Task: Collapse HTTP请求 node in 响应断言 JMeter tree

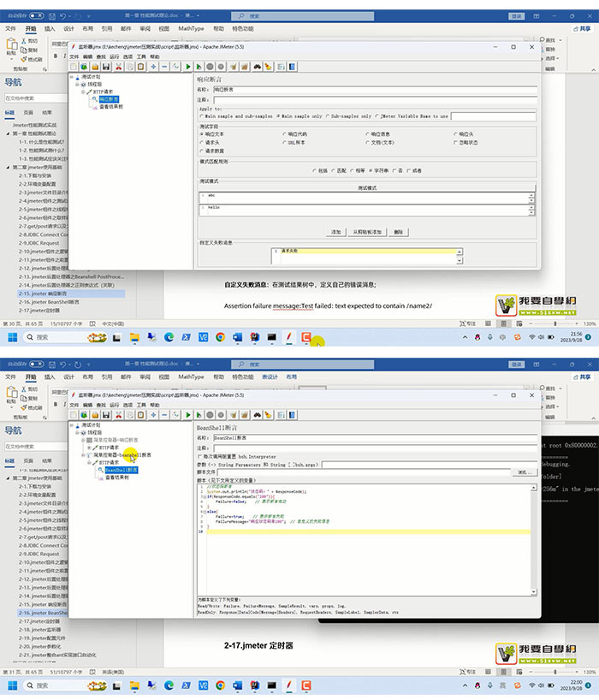Action: click(84, 92)
